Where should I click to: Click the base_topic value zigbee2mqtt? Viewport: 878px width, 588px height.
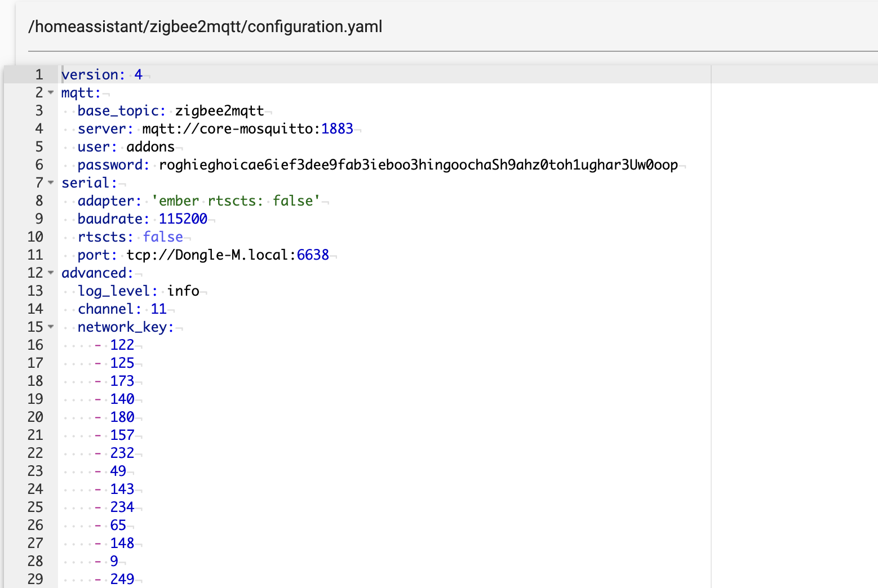coord(219,111)
